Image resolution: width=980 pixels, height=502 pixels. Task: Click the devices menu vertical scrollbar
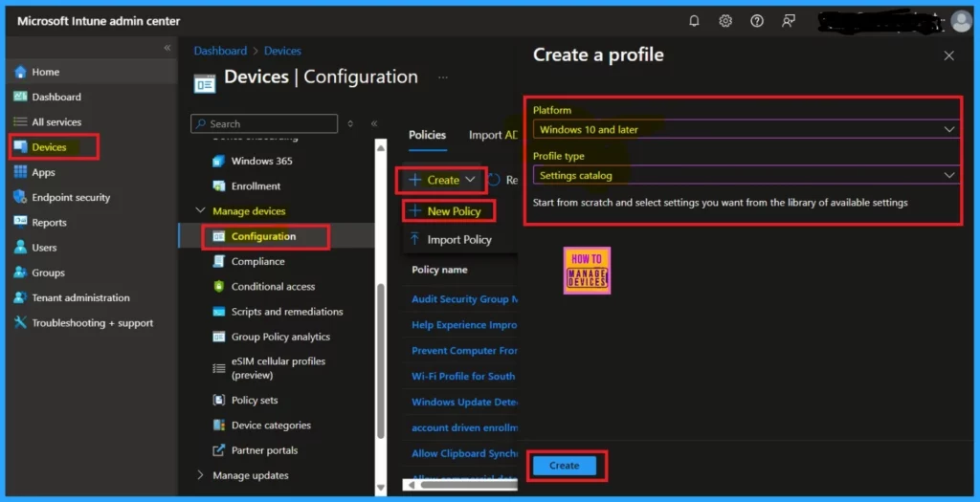381,362
